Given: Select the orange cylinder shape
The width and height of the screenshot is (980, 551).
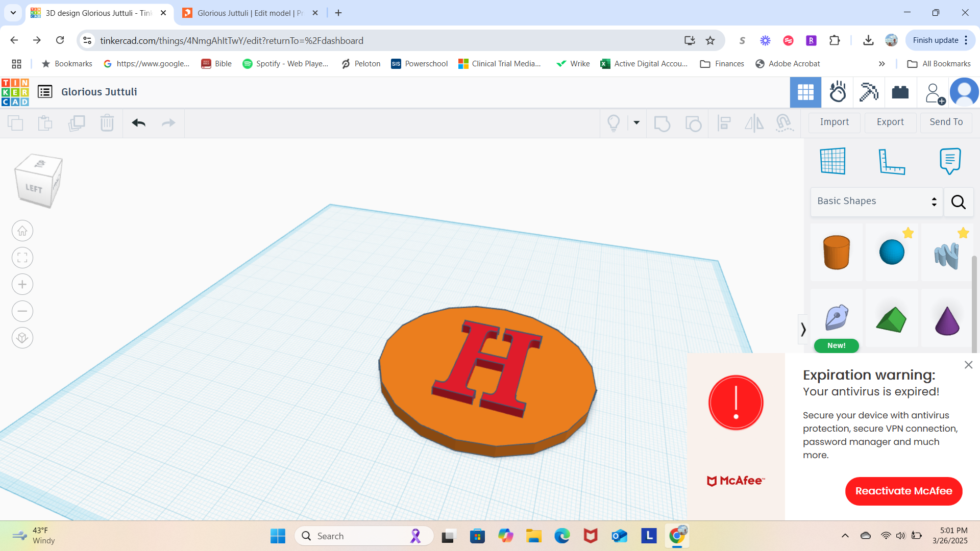Looking at the screenshot, I should pos(837,253).
